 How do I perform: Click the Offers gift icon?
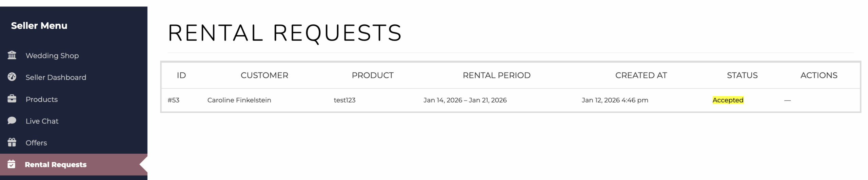12,142
